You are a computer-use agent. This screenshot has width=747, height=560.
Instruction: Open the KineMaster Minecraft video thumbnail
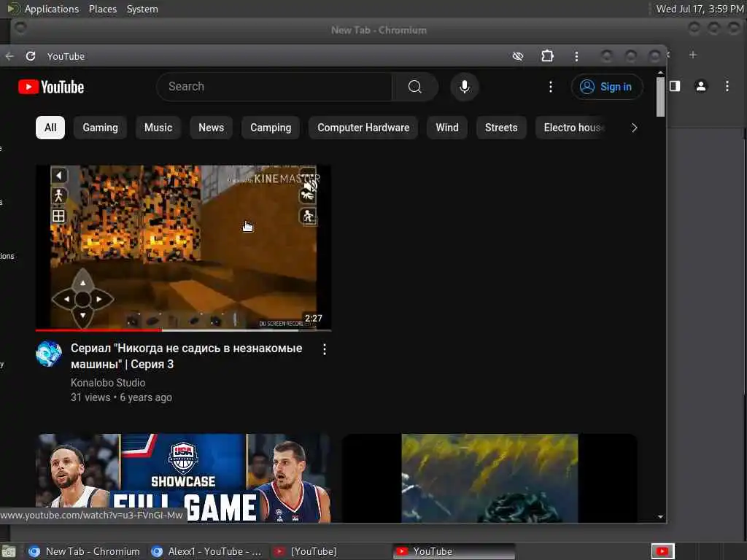click(x=183, y=247)
